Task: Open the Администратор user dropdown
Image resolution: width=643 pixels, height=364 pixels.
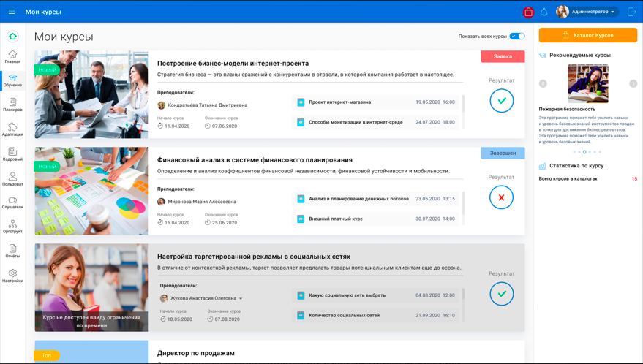Action: [595, 12]
